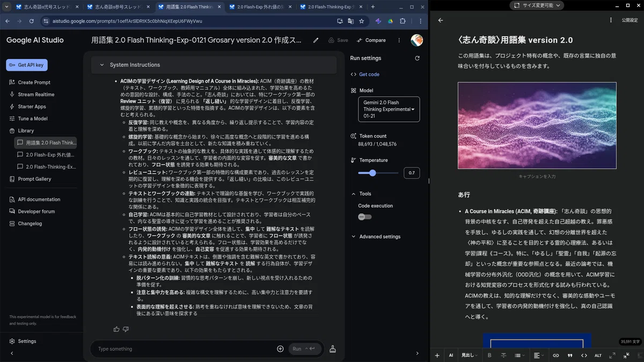Toggle strikethrough formatting in the editor toolbar
This screenshot has width=644, height=362.
(x=503, y=356)
